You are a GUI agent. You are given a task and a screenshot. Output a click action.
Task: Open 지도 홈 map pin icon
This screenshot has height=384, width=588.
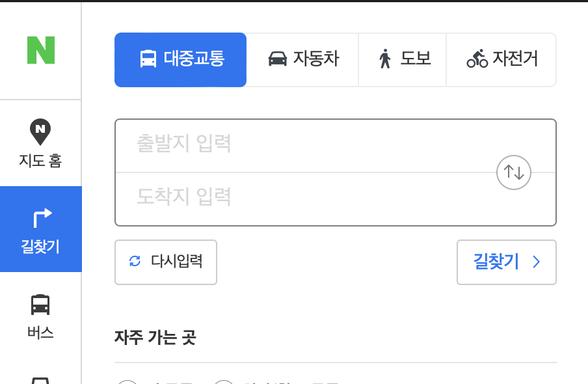pyautogui.click(x=40, y=131)
